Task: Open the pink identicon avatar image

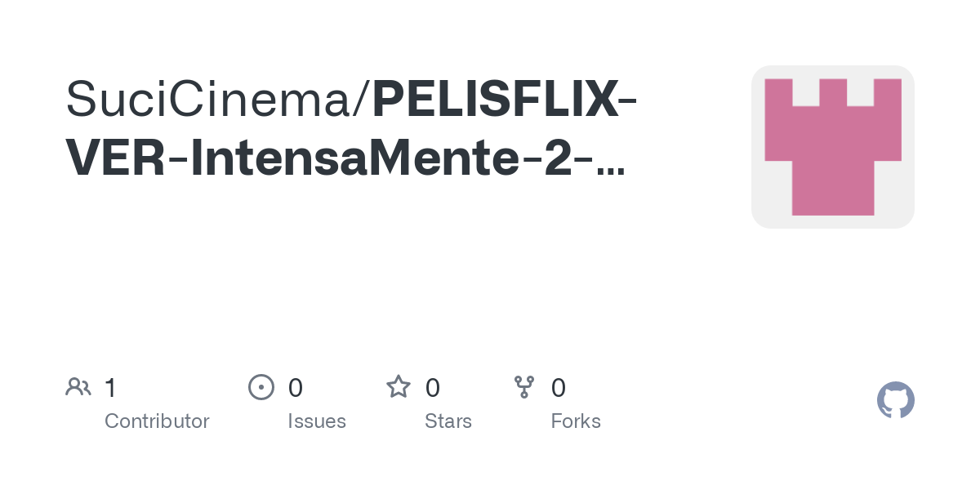Action: (x=832, y=147)
